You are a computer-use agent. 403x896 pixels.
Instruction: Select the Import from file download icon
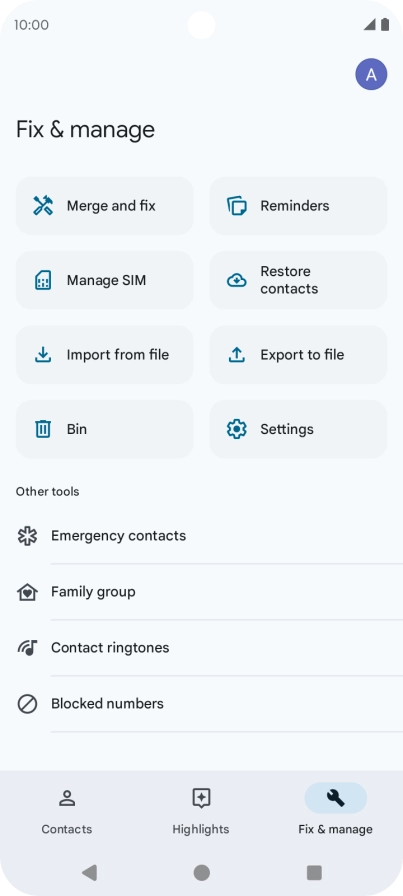tap(43, 355)
